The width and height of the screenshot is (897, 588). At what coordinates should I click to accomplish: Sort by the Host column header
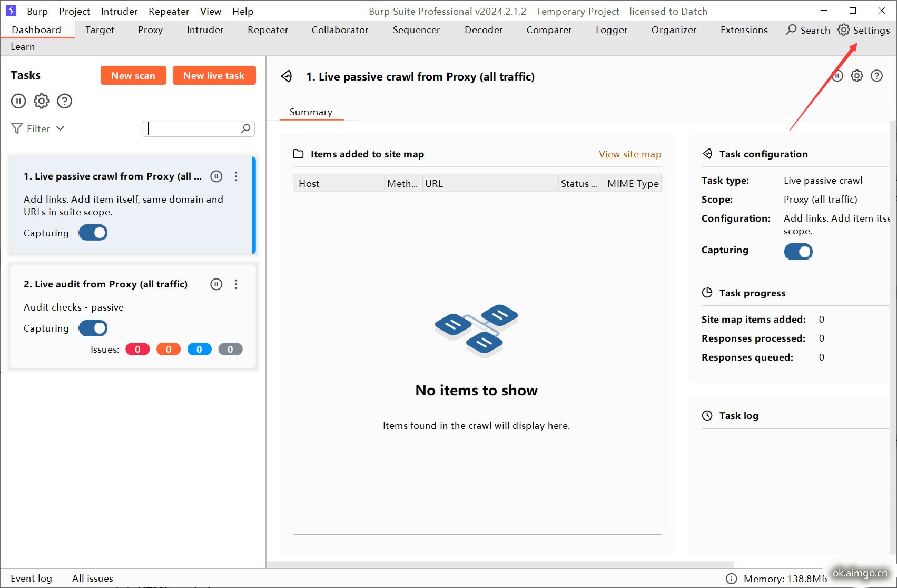pos(339,183)
